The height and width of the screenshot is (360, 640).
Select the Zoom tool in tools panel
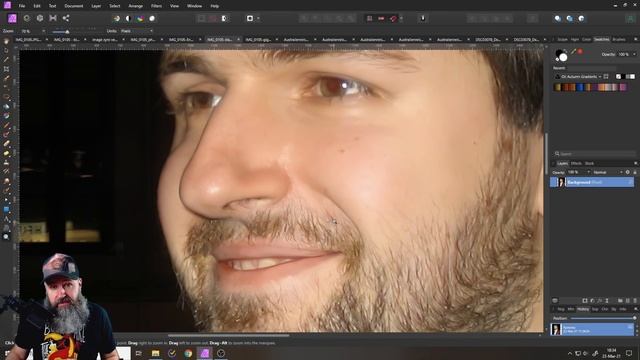click(x=6, y=237)
